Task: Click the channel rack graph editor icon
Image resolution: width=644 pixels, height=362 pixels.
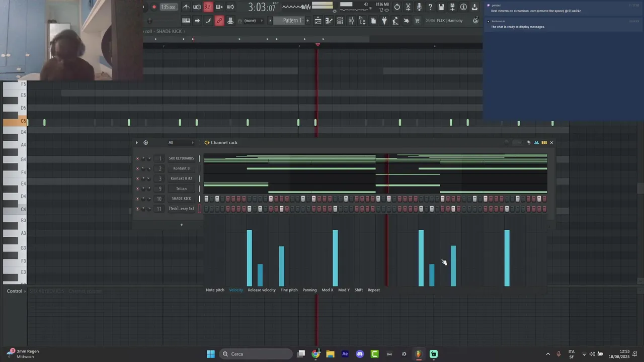Action: [x=536, y=142]
